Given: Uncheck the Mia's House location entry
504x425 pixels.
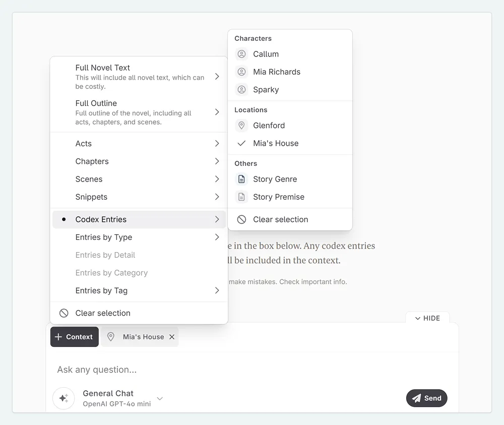Looking at the screenshot, I should coord(275,143).
